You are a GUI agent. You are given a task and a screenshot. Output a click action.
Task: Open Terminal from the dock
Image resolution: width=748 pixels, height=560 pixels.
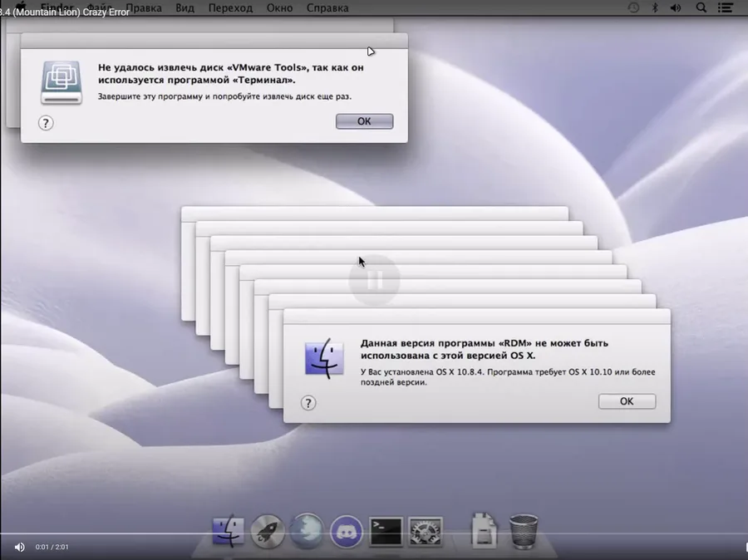tap(386, 532)
